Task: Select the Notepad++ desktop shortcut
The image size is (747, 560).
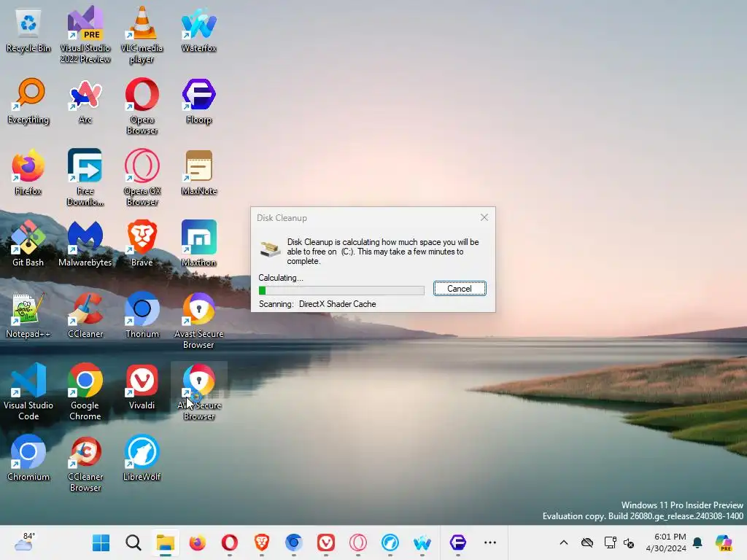Action: pos(28,316)
